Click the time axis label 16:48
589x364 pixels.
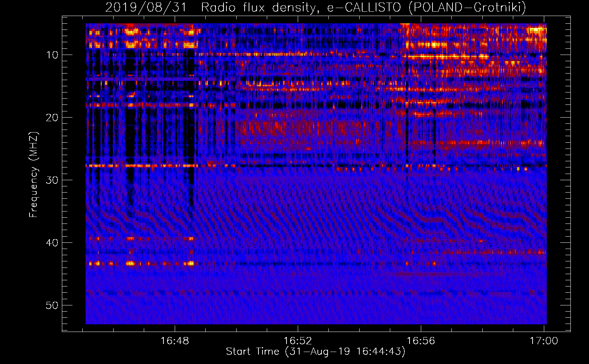tap(175, 341)
